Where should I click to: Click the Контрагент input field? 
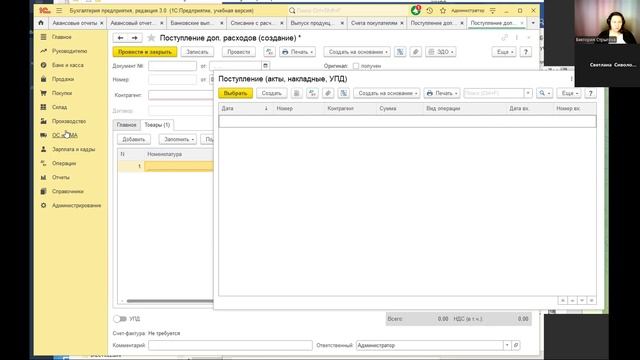(181, 95)
